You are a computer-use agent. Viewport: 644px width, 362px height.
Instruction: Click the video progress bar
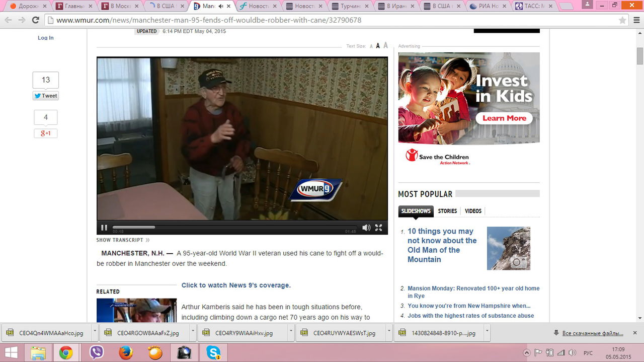[235, 227]
